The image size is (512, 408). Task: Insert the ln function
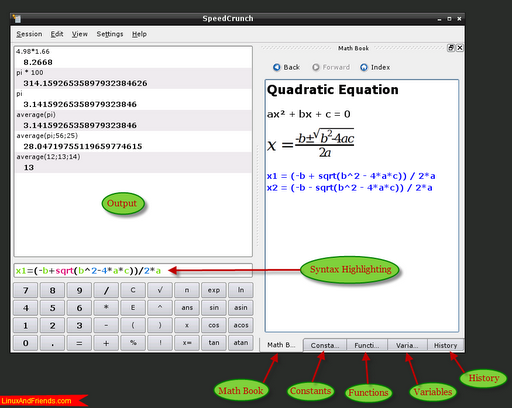coord(241,290)
